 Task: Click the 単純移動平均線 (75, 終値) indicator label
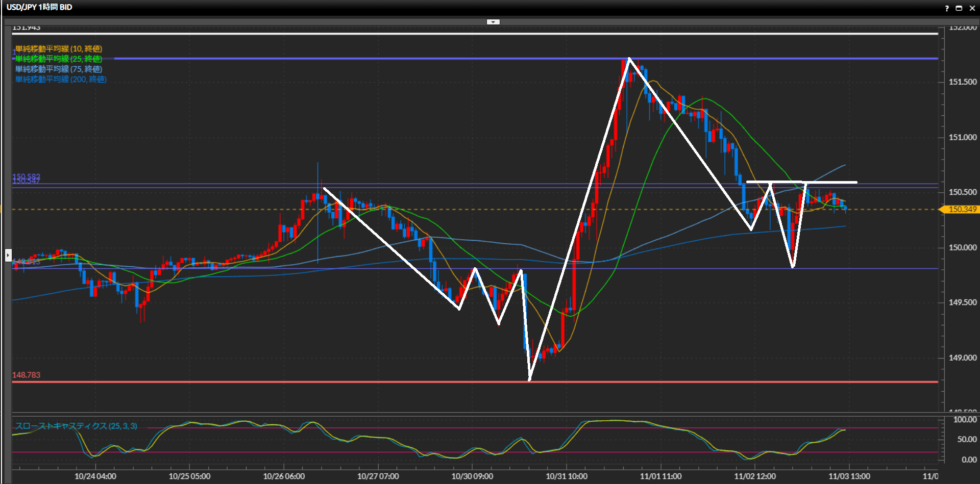[59, 69]
